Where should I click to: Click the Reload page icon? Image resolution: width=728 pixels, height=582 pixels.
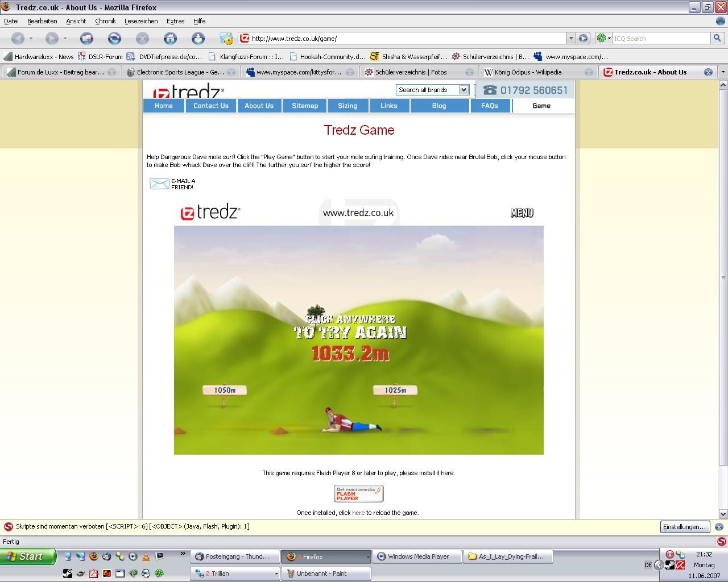(x=114, y=38)
